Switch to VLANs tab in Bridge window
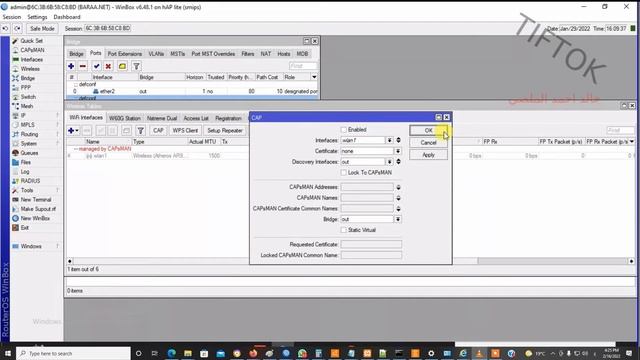 click(156, 54)
